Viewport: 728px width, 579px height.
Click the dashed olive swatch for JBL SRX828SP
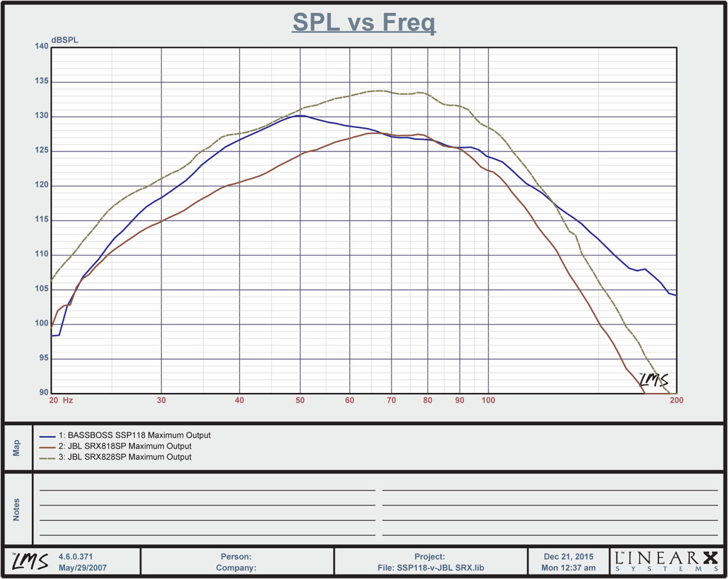[47, 458]
